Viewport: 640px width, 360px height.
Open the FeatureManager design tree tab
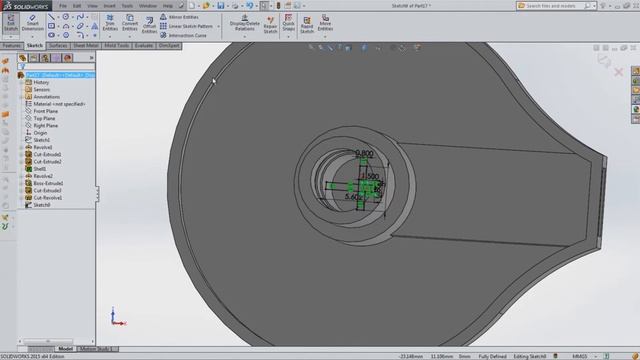coord(22,58)
